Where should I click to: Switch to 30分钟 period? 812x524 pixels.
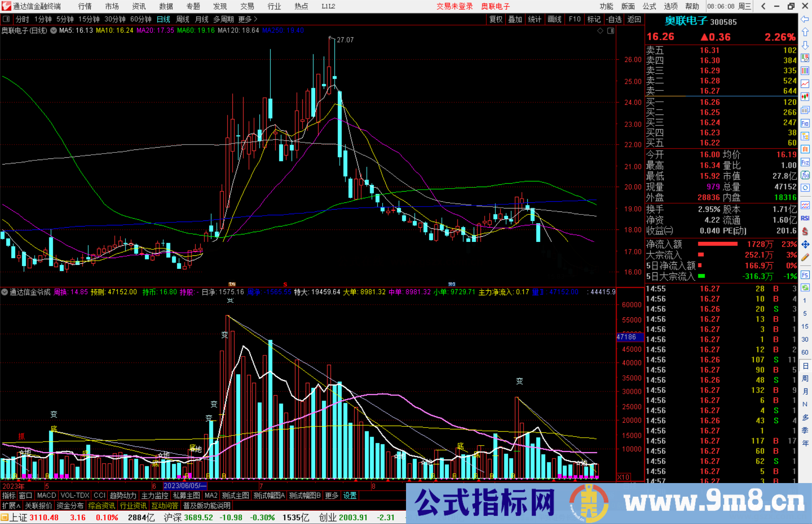pyautogui.click(x=115, y=19)
